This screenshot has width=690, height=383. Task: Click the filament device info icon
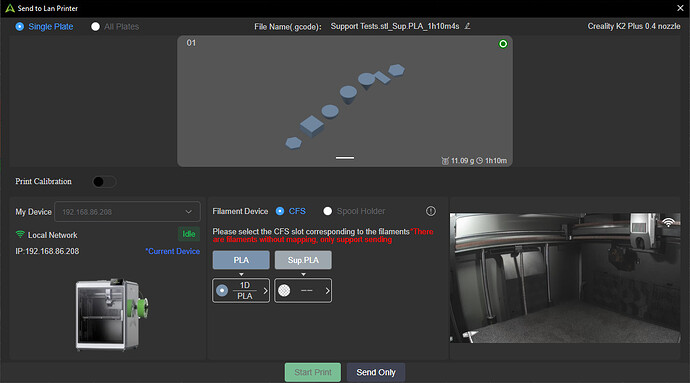pyautogui.click(x=431, y=211)
